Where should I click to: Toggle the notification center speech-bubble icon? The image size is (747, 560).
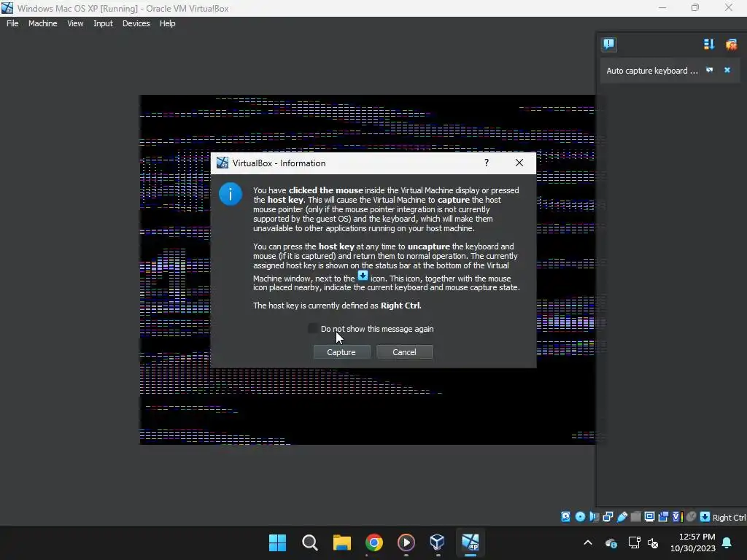click(609, 44)
